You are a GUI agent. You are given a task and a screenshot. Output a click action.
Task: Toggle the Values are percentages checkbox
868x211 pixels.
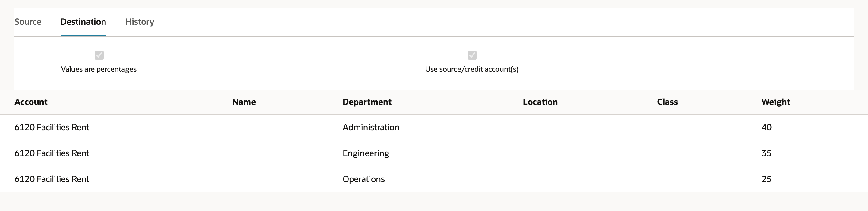99,55
